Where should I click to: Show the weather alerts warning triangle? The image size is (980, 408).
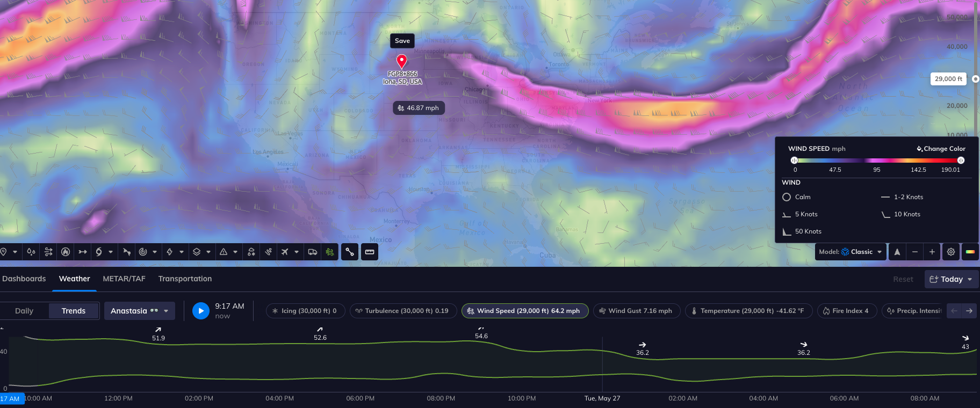pos(224,252)
